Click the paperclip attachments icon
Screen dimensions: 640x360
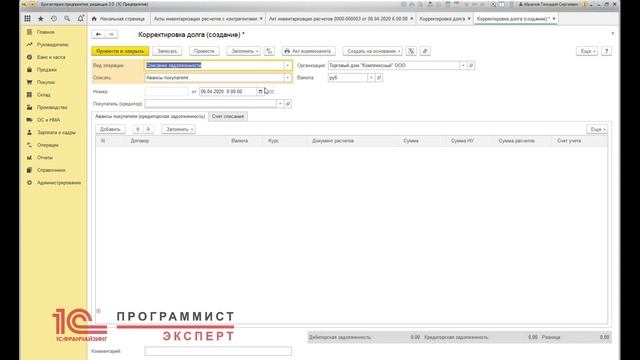(x=425, y=51)
